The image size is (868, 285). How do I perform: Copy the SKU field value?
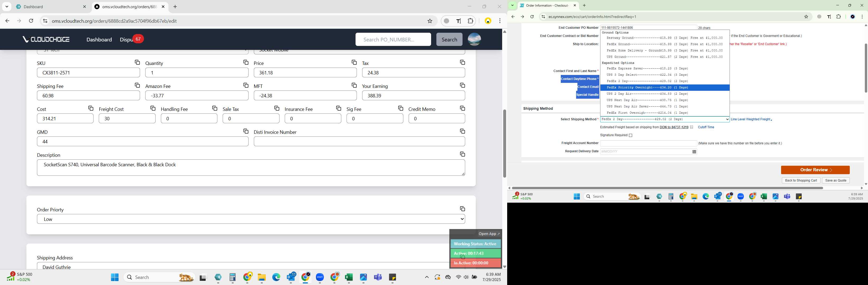137,63
